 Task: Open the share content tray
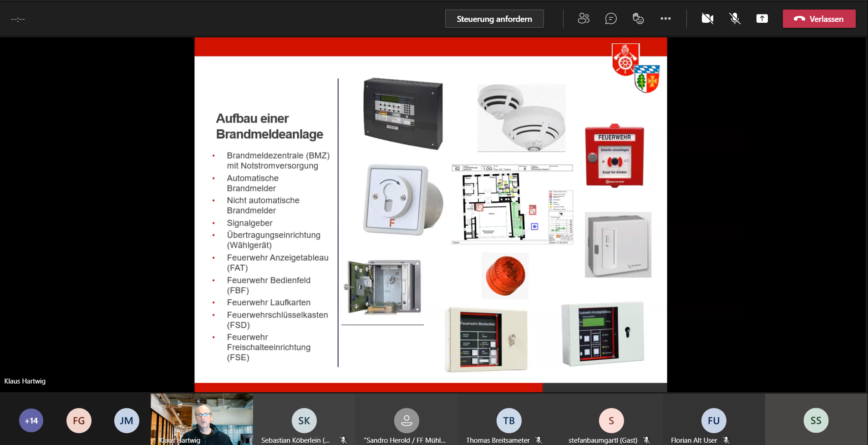[762, 19]
